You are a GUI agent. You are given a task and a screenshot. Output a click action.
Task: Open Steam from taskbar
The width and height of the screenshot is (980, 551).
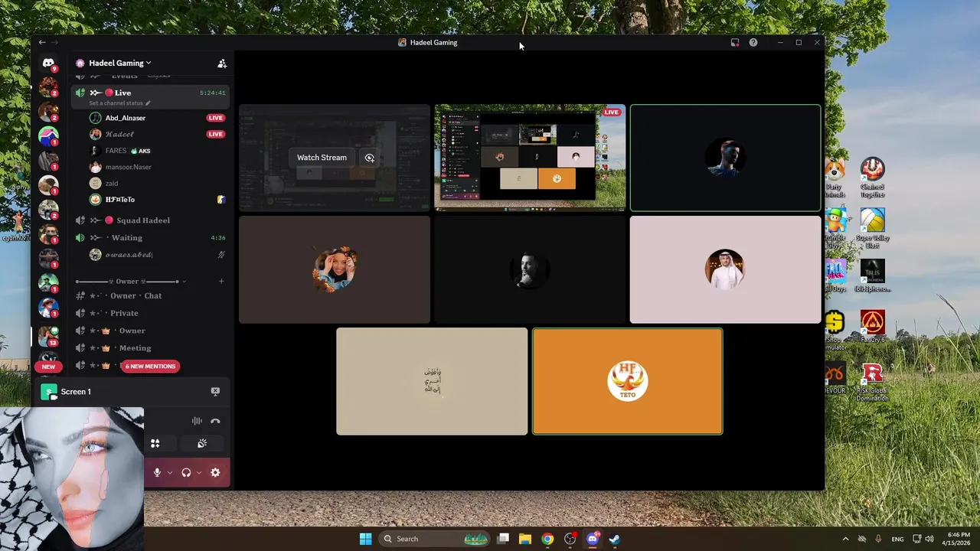click(614, 539)
